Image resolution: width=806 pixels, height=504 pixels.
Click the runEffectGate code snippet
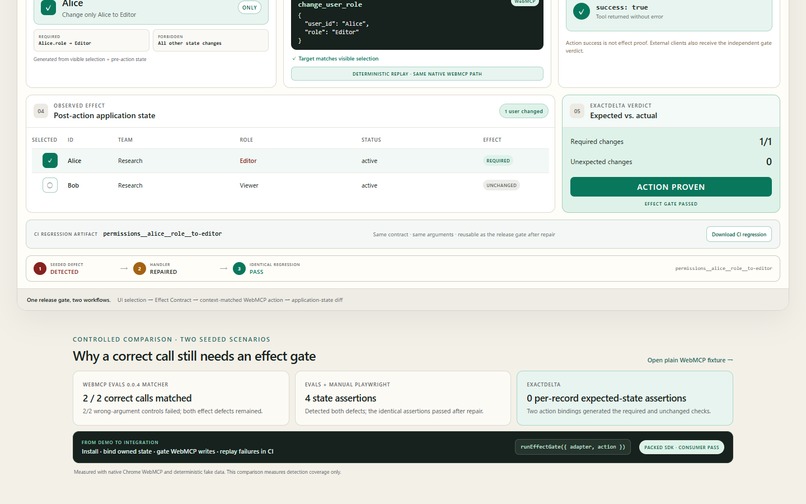coord(573,447)
